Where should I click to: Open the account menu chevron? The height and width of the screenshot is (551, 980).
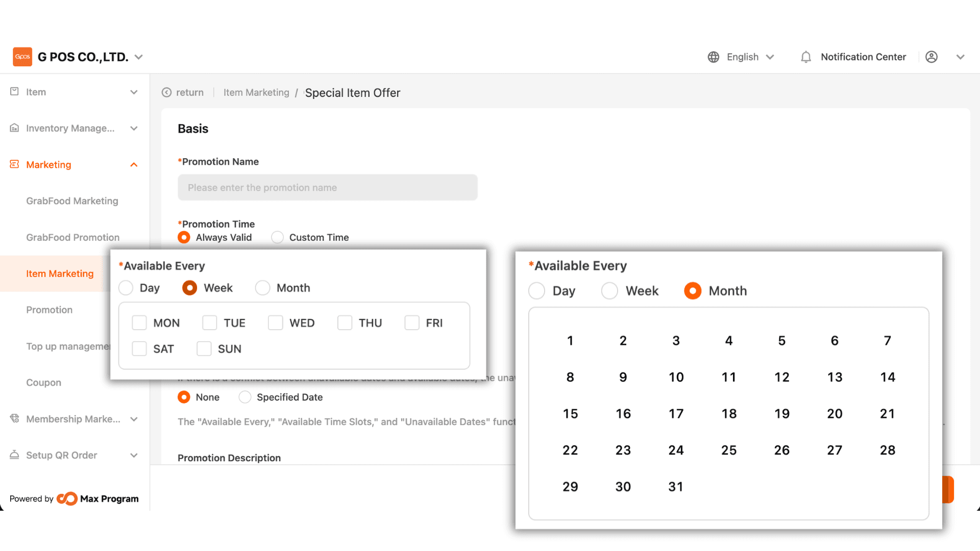(960, 57)
